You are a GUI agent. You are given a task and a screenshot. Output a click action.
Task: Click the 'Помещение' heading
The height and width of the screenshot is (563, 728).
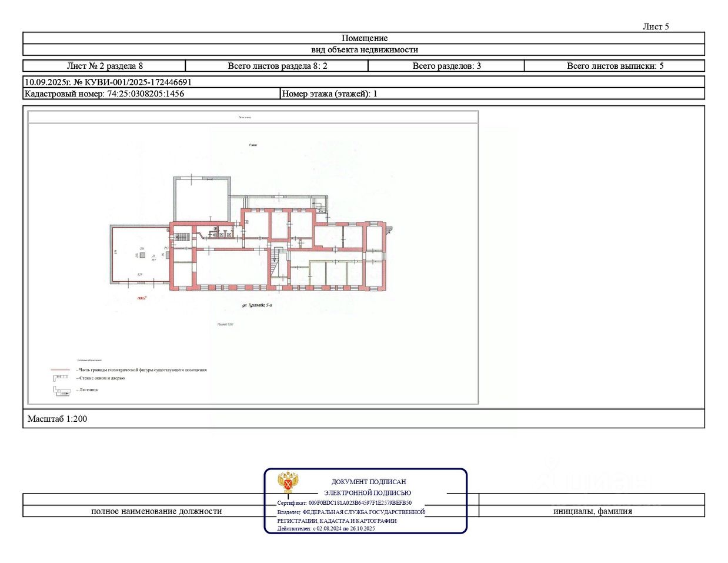point(364,38)
